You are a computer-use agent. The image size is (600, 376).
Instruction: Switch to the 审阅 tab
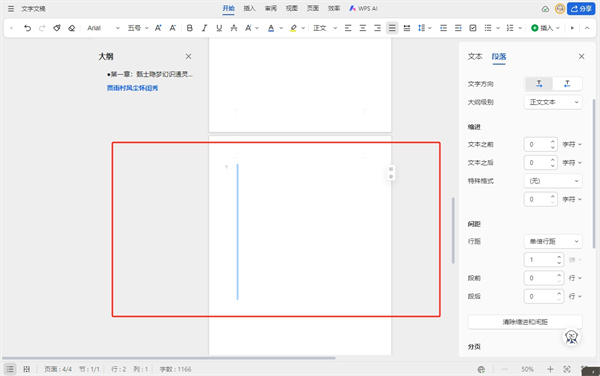[271, 8]
